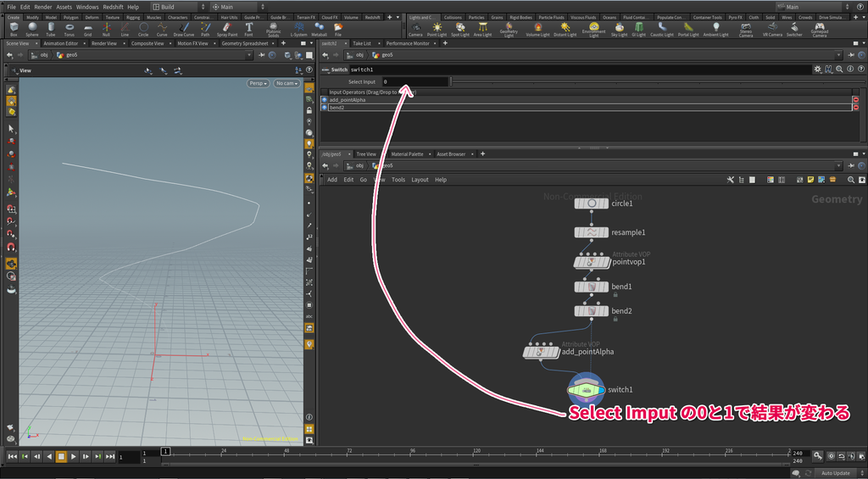Expand parameter pane path history dropdown
Viewport: 868px width, 479px height.
click(x=838, y=55)
